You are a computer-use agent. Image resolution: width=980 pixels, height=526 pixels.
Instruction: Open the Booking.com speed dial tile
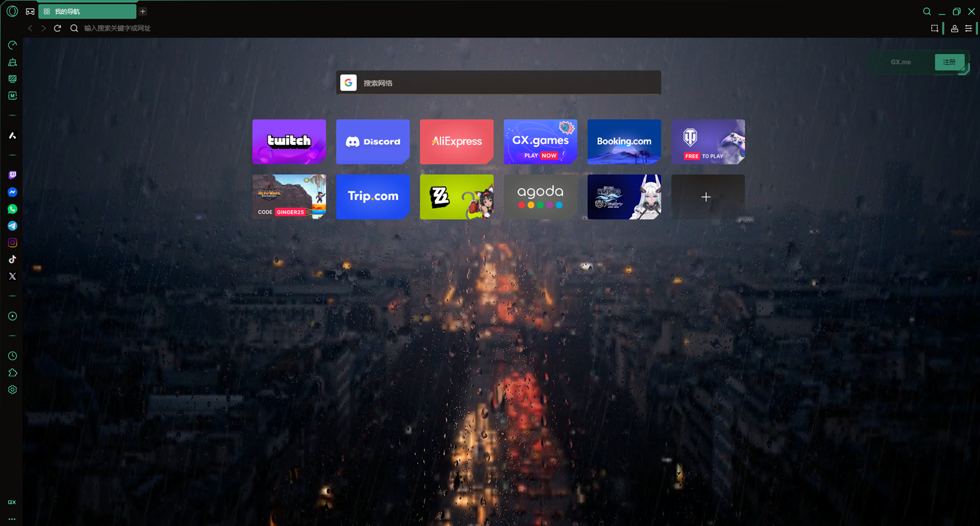coord(624,142)
